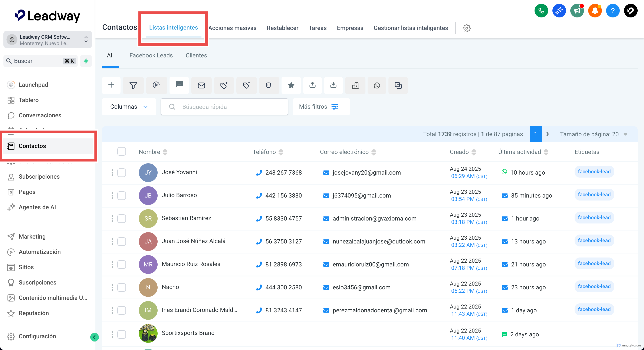This screenshot has width=644, height=350.
Task: Expand the Leadway CRM account switcher
Action: click(47, 40)
